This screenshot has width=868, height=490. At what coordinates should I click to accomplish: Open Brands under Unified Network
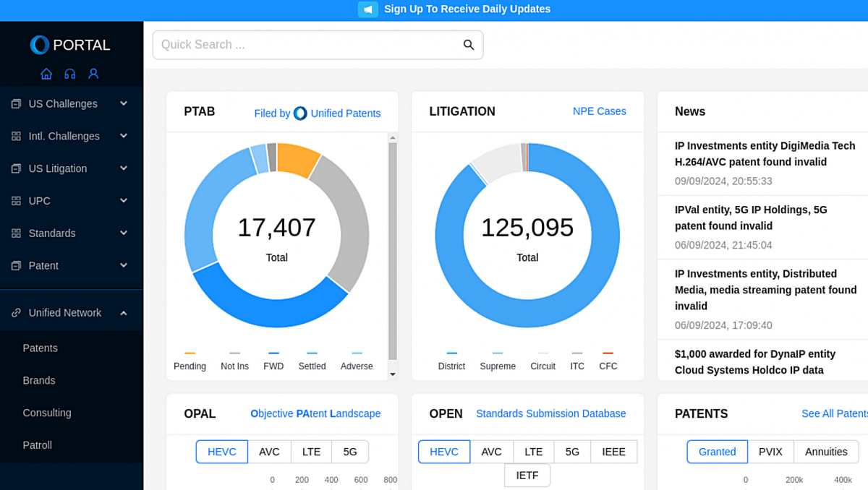pyautogui.click(x=39, y=381)
